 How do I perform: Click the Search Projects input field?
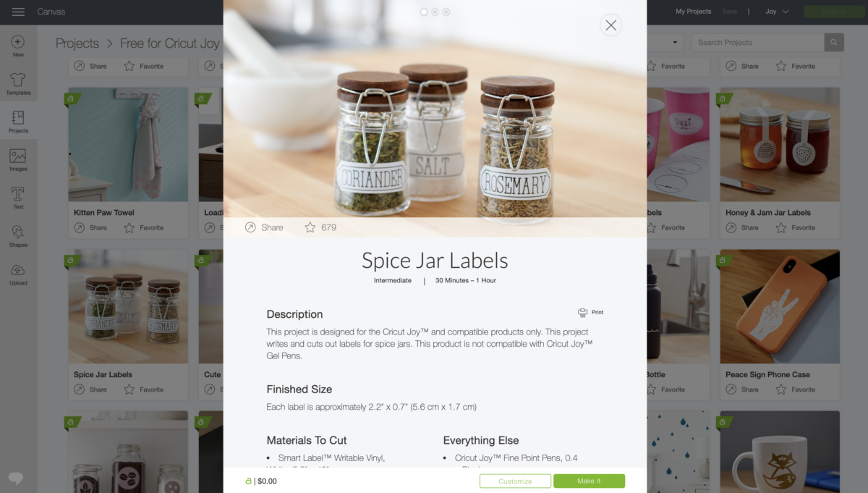click(759, 42)
